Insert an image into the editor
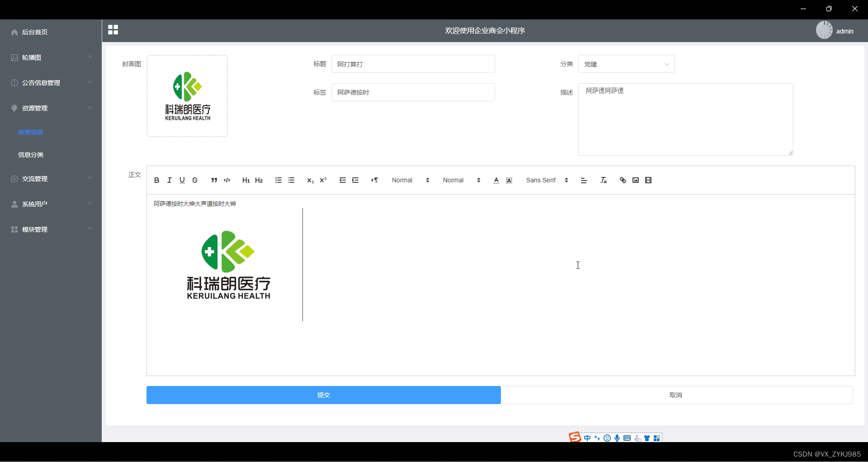 click(x=636, y=180)
